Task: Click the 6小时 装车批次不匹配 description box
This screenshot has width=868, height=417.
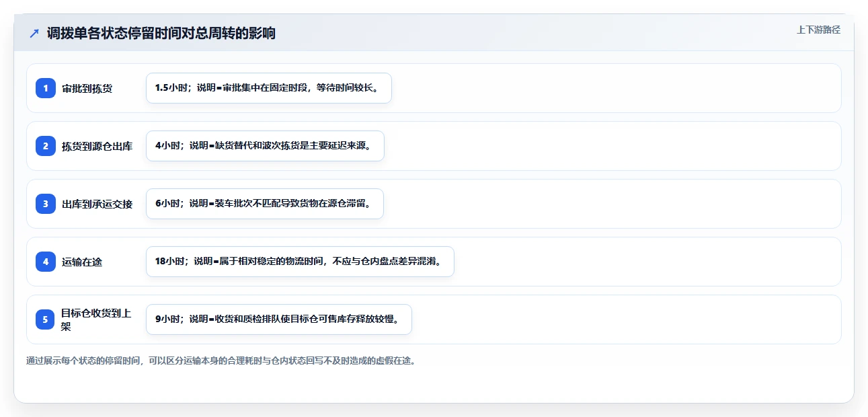Action: point(265,204)
